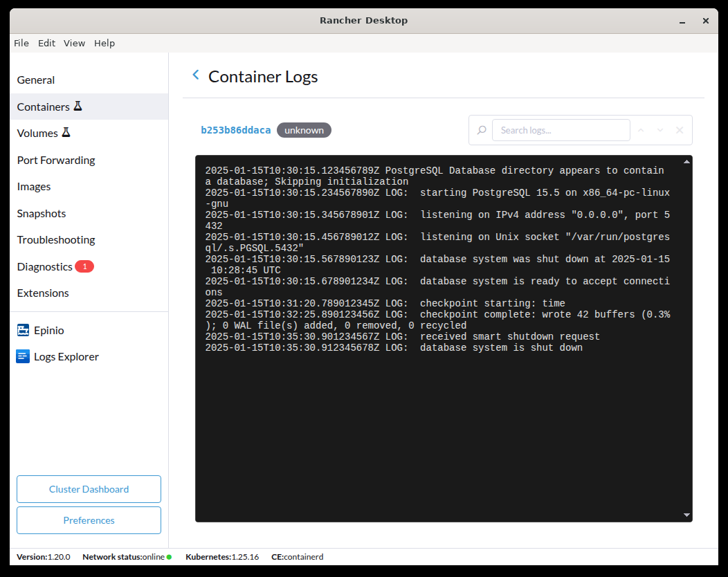Click inside the Search logs field
Screen dimensions: 728x577
tap(561, 130)
